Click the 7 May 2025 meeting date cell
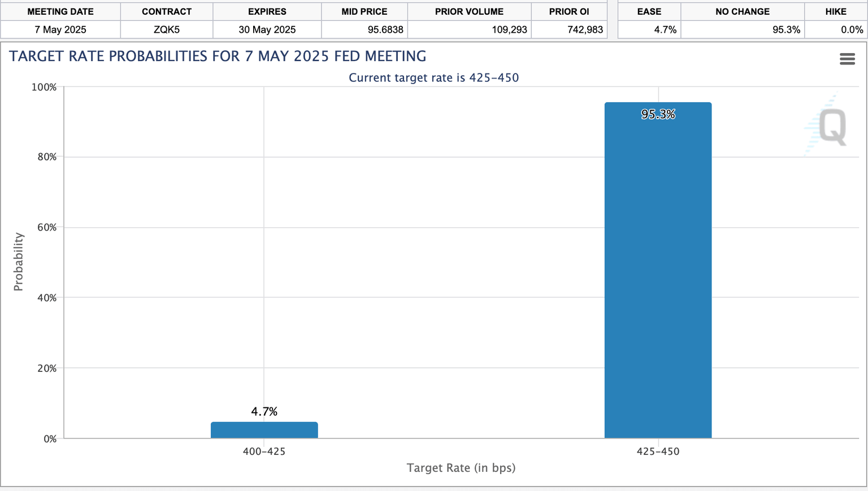868x491 pixels. [x=60, y=29]
